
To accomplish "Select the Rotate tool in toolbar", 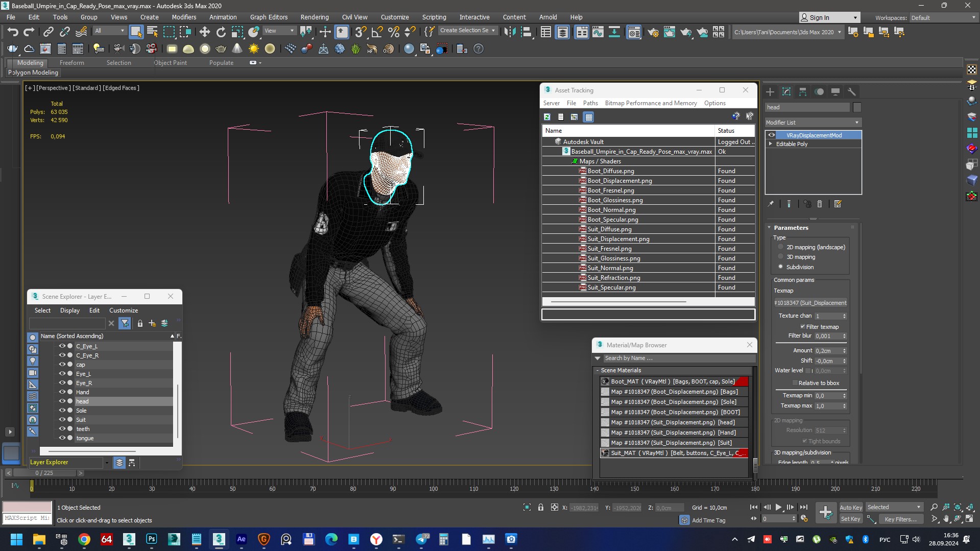I will (x=221, y=32).
